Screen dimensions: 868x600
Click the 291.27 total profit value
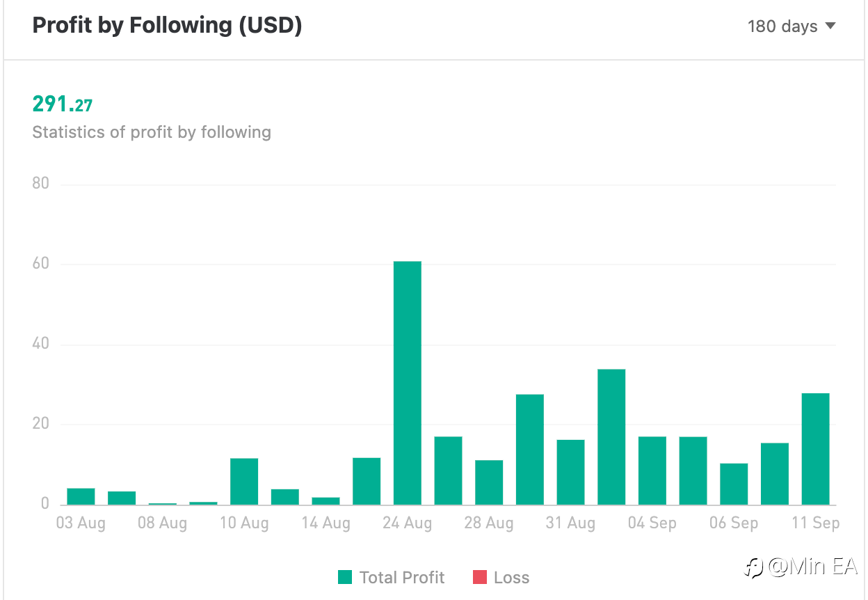point(63,104)
